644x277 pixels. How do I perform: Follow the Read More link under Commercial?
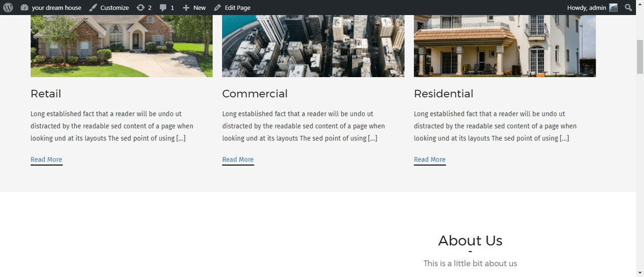[x=238, y=160]
